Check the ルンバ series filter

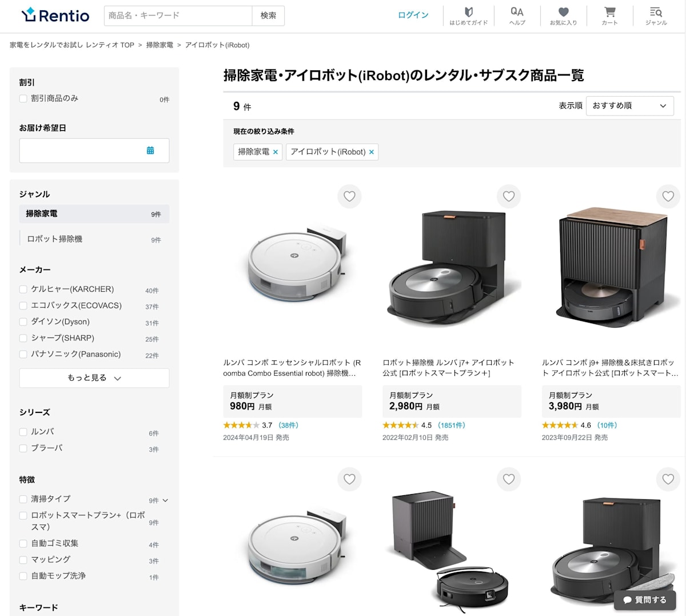point(23,432)
